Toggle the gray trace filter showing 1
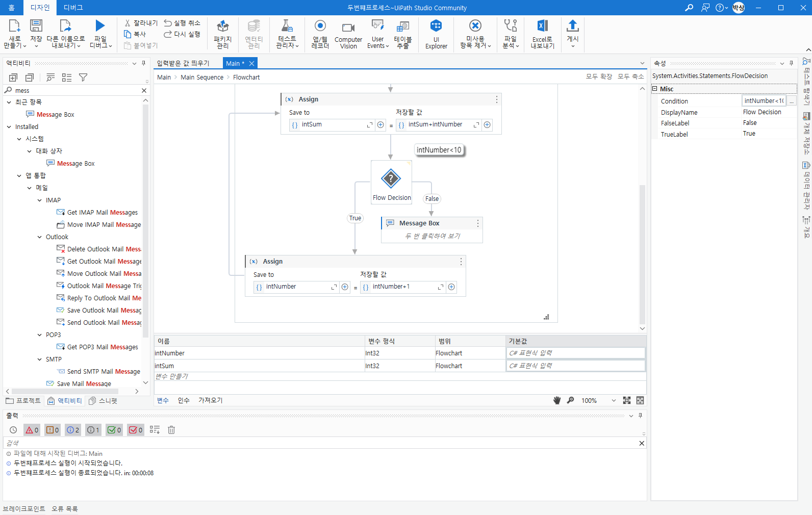 coord(93,430)
